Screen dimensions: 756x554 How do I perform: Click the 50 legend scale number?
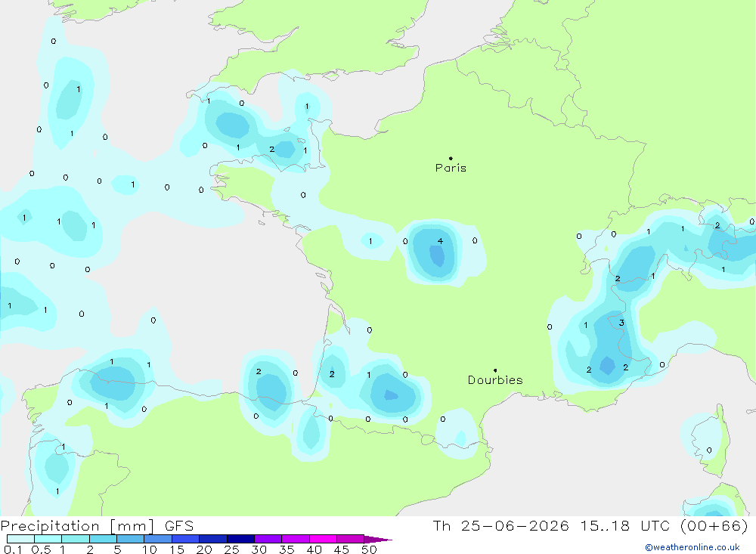pos(369,549)
